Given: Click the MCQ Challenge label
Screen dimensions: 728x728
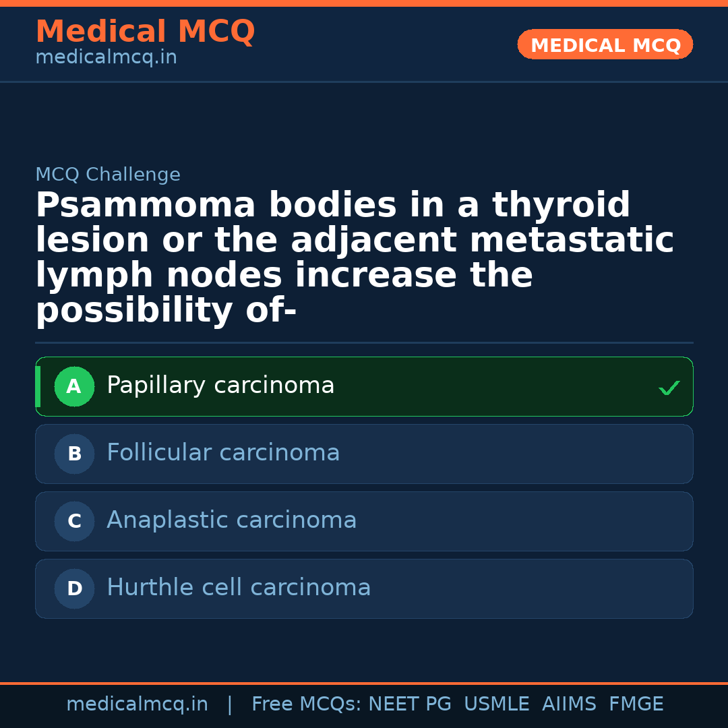Looking at the screenshot, I should 108,175.
